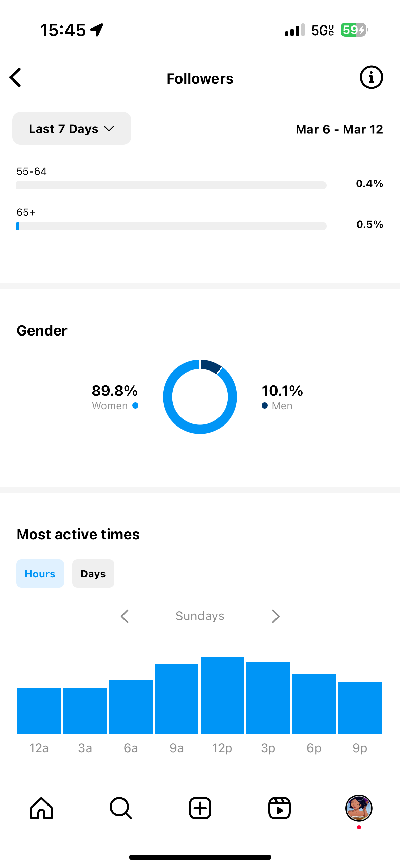Open the profile avatar icon
This screenshot has height=868, width=400.
359,808
